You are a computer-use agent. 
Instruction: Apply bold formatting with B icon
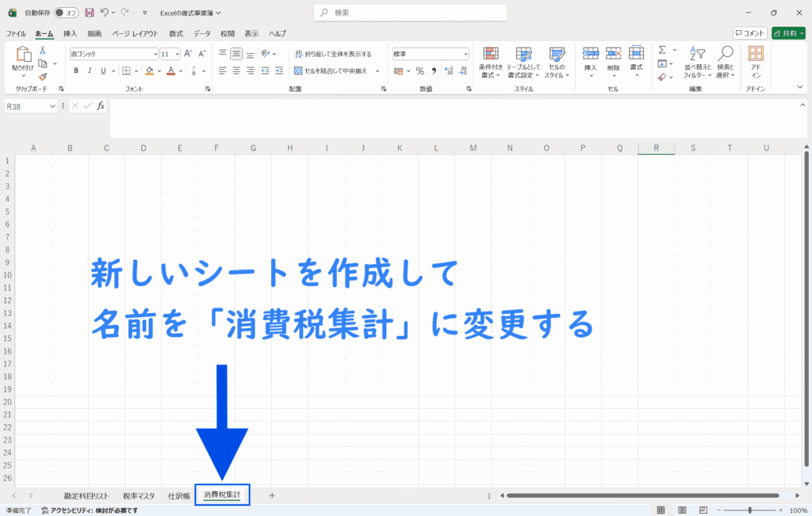[x=77, y=71]
